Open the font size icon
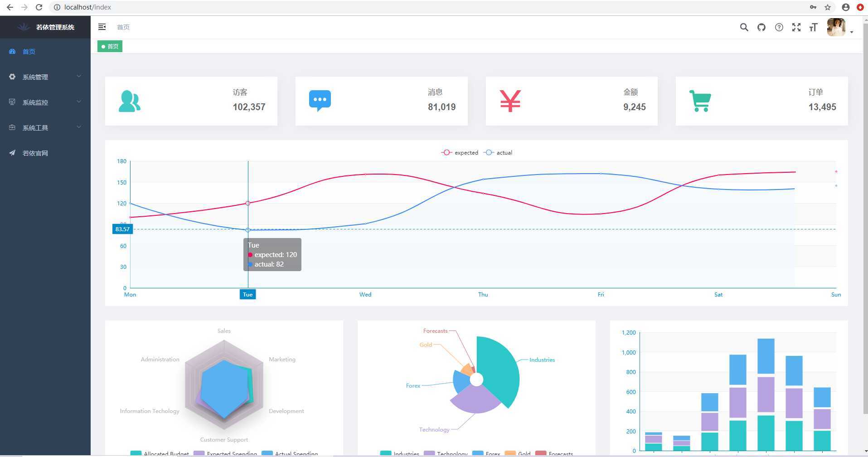 pos(813,27)
